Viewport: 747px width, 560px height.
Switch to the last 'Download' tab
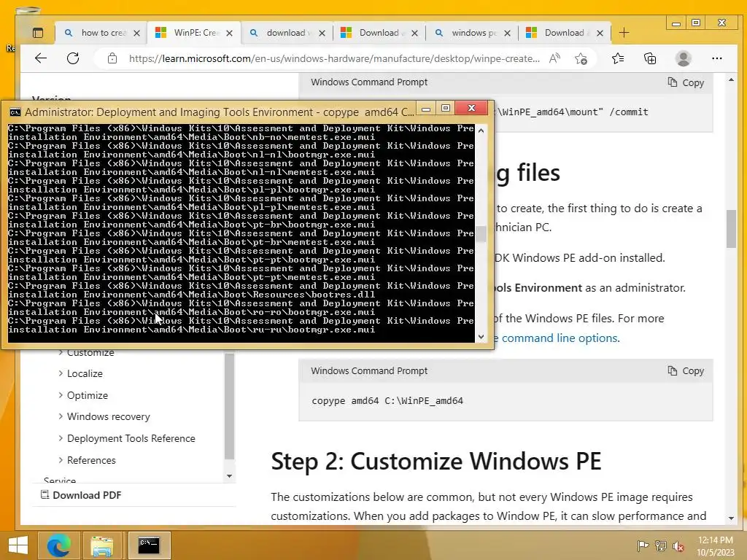pyautogui.click(x=564, y=32)
